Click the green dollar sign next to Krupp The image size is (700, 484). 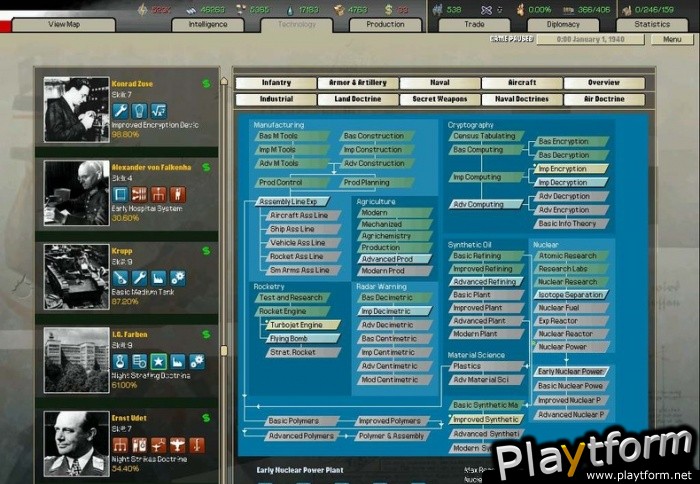(x=206, y=251)
